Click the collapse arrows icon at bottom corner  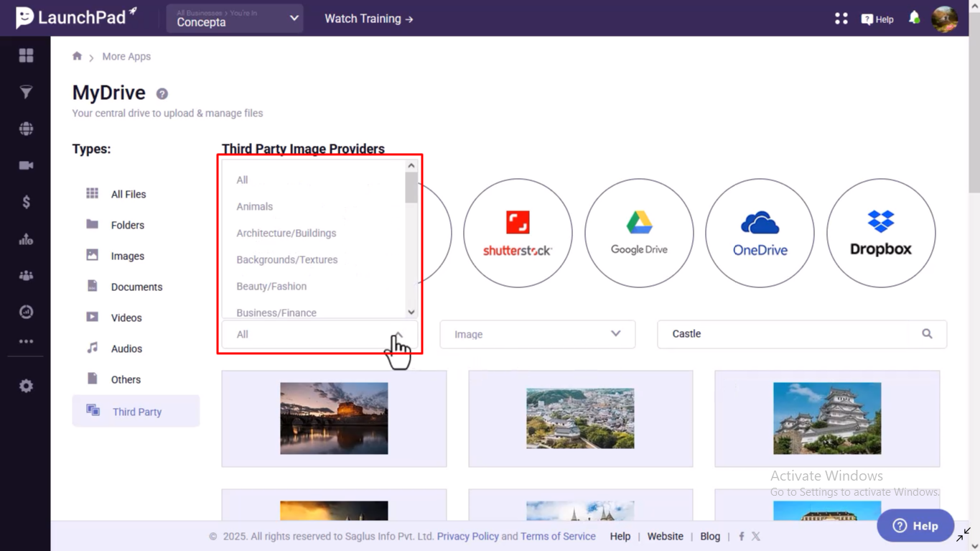point(963,534)
